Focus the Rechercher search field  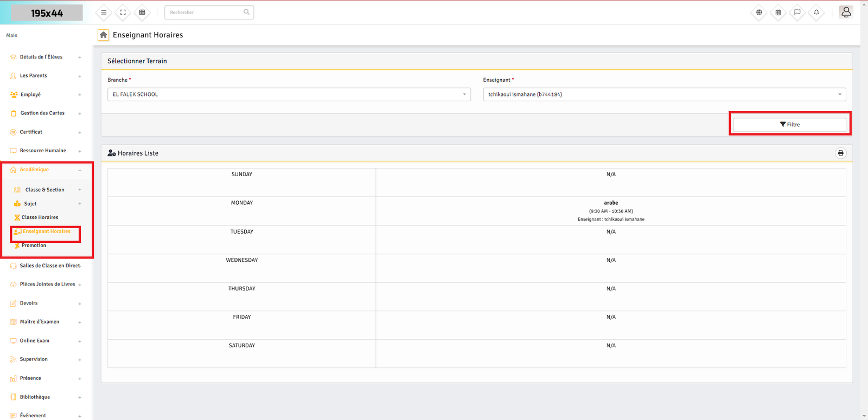coord(205,12)
